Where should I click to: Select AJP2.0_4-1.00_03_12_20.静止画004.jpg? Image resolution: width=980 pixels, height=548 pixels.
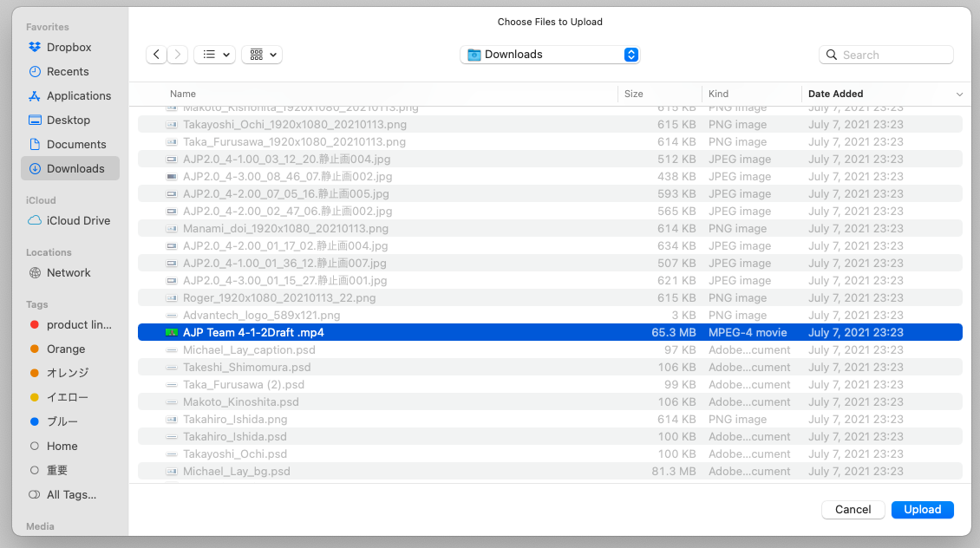point(550,160)
